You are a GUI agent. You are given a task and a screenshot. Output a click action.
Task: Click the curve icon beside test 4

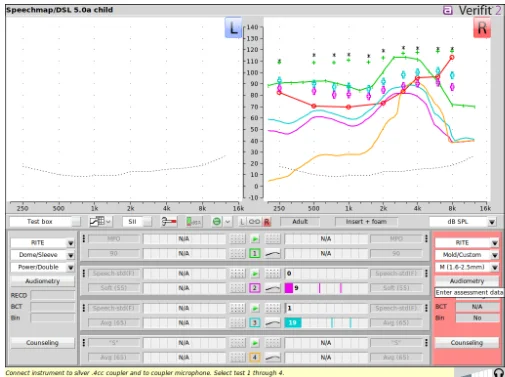[x=273, y=358]
